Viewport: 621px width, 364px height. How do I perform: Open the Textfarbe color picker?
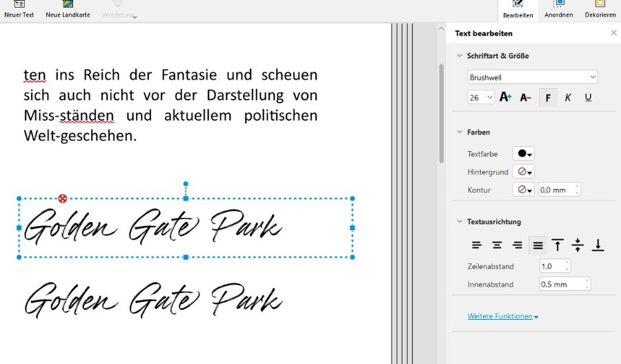click(x=524, y=154)
